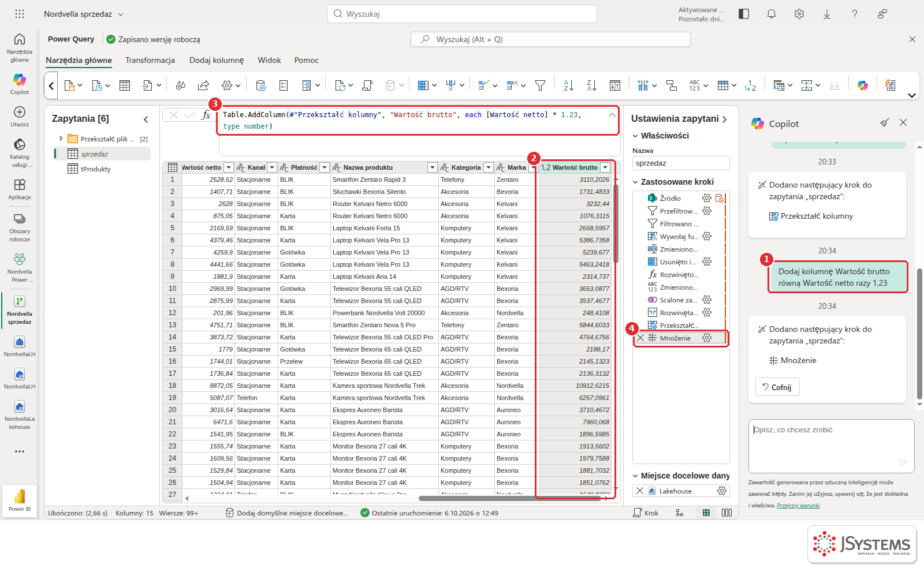The width and height of the screenshot is (924, 568).
Task: Switch to the Krok view toggle
Action: click(646, 513)
